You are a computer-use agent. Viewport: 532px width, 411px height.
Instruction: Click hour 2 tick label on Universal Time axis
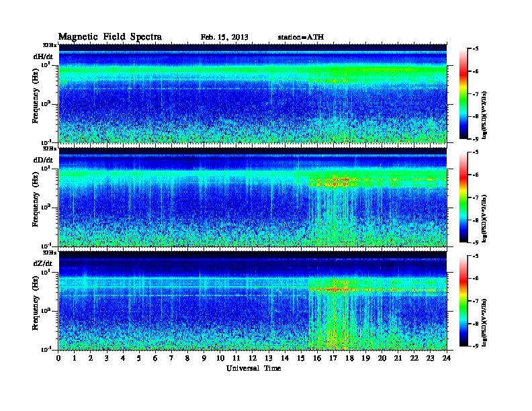click(91, 358)
